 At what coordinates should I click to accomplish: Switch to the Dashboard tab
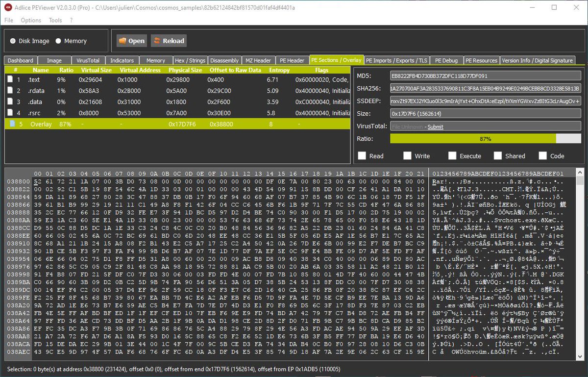21,60
